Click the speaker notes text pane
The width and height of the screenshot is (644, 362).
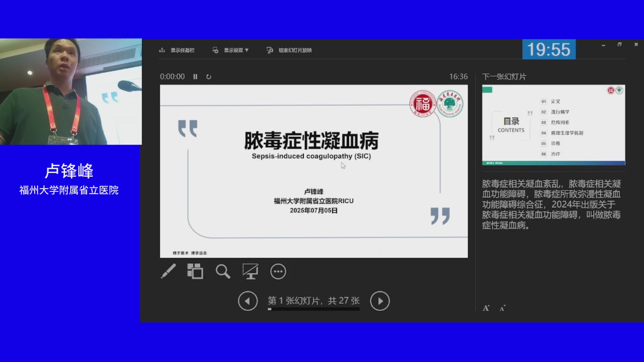(x=551, y=204)
